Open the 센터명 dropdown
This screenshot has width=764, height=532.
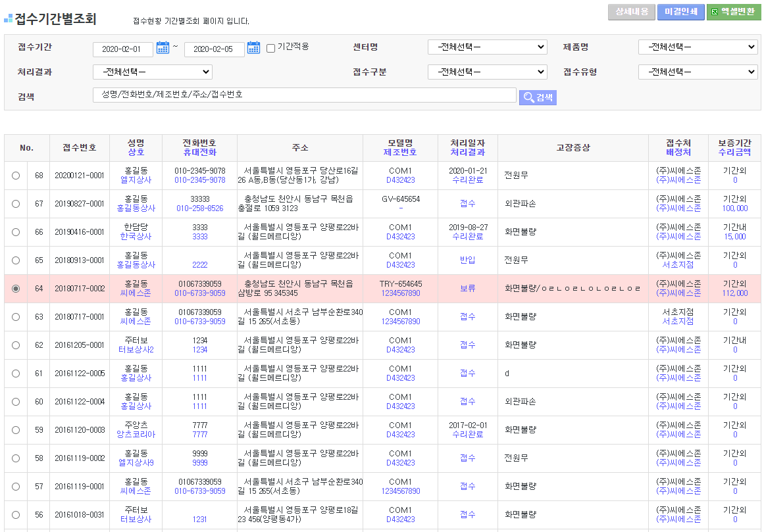click(x=487, y=47)
